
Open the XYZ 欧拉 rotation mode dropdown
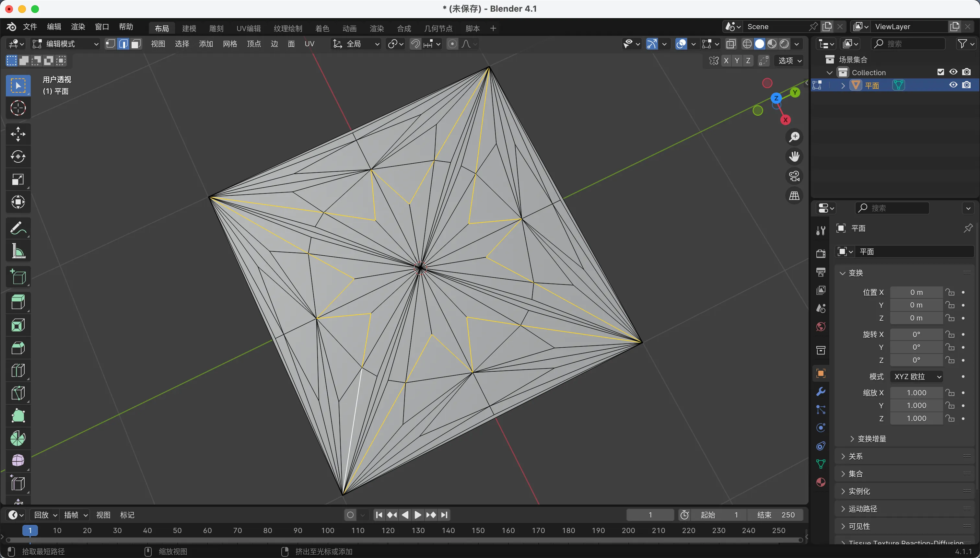917,376
